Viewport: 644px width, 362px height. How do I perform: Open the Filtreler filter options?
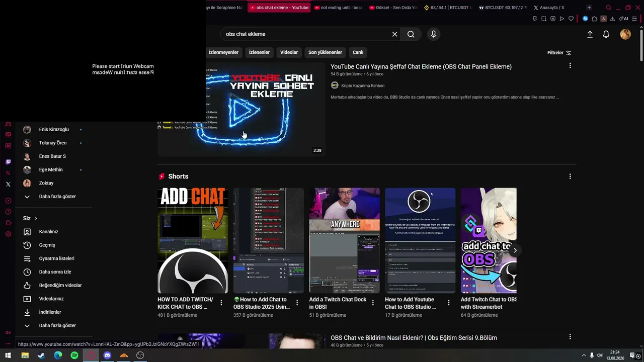click(x=559, y=53)
